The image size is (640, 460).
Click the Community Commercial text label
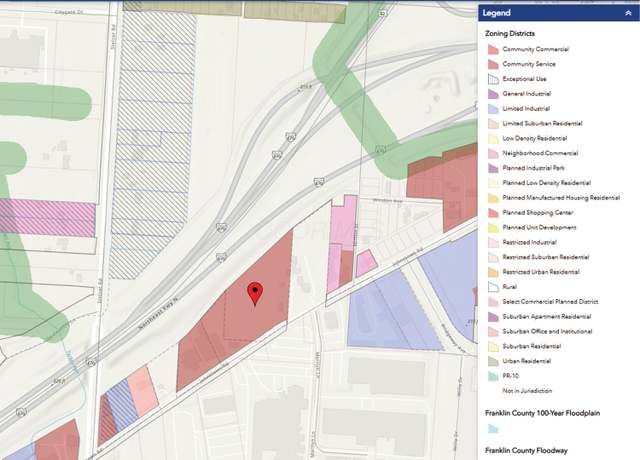coord(536,49)
